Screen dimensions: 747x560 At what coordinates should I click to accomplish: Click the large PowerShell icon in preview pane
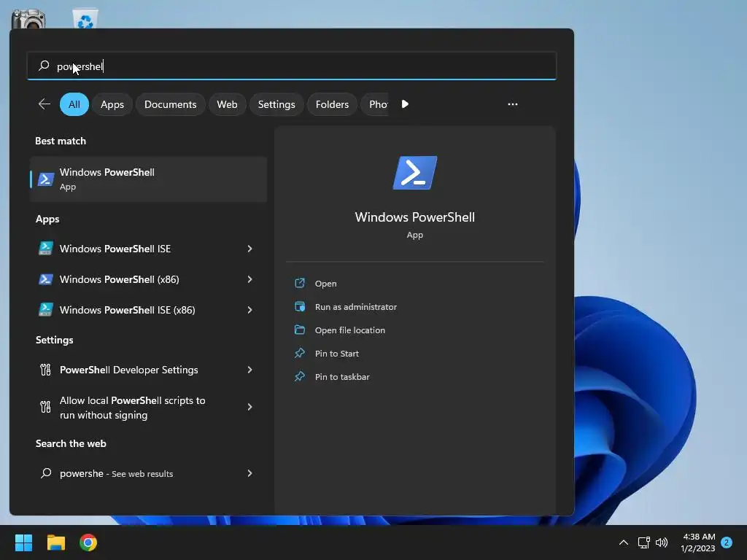(x=414, y=173)
